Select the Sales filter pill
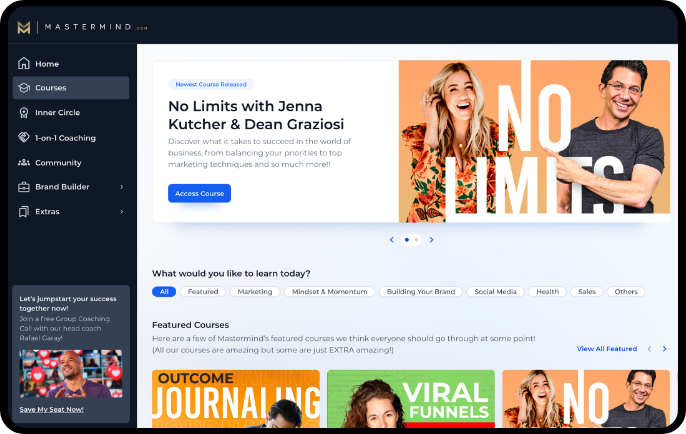 [587, 291]
